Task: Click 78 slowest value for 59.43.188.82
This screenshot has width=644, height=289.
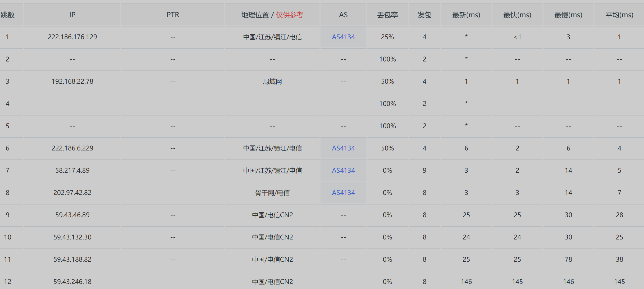Action: [x=568, y=259]
